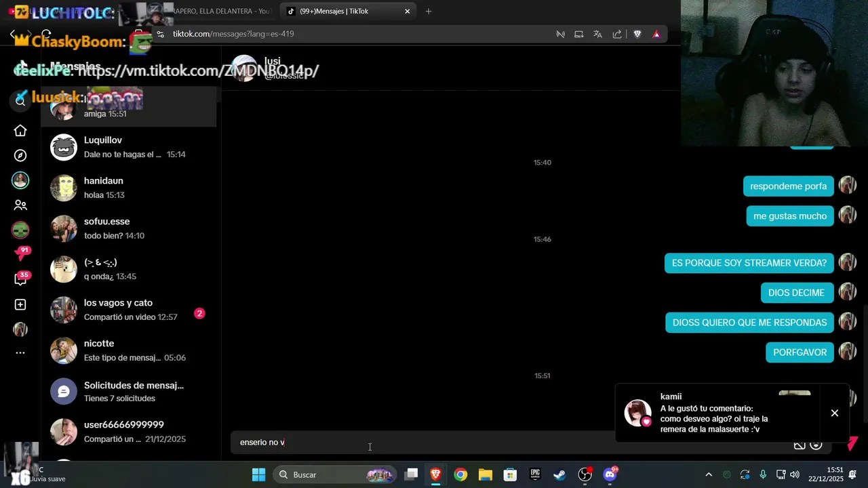Open the volume tray icon
The image size is (868, 488).
[x=795, y=474]
